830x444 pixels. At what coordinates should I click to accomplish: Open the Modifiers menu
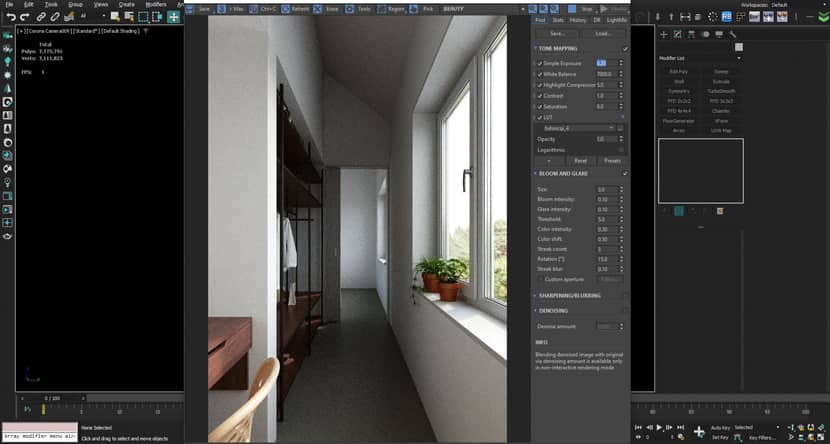[x=156, y=4]
